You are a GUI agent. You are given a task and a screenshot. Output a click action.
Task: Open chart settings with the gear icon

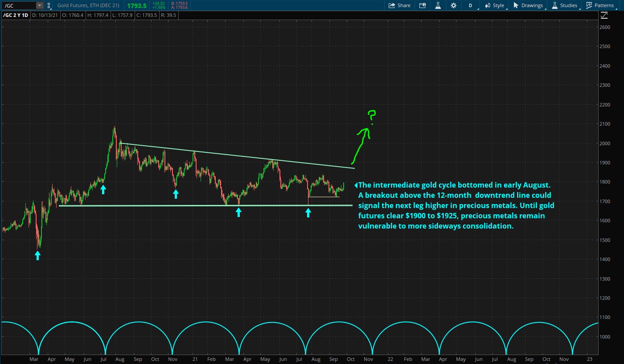pos(453,5)
